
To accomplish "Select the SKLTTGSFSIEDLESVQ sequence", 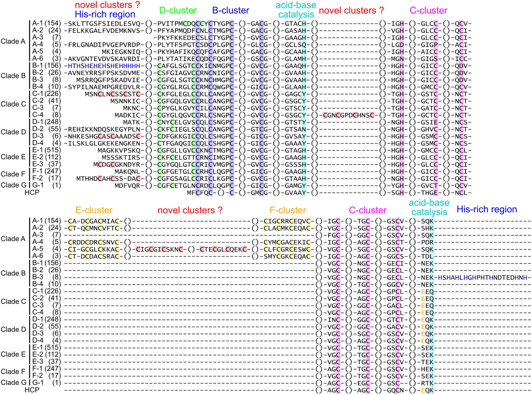I will 104,24.
